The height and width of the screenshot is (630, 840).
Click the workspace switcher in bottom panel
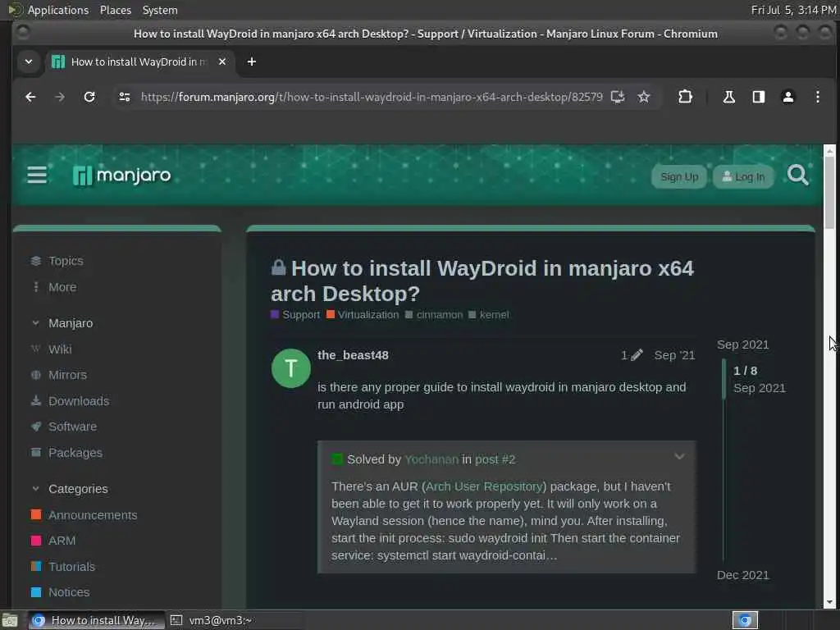click(745, 620)
